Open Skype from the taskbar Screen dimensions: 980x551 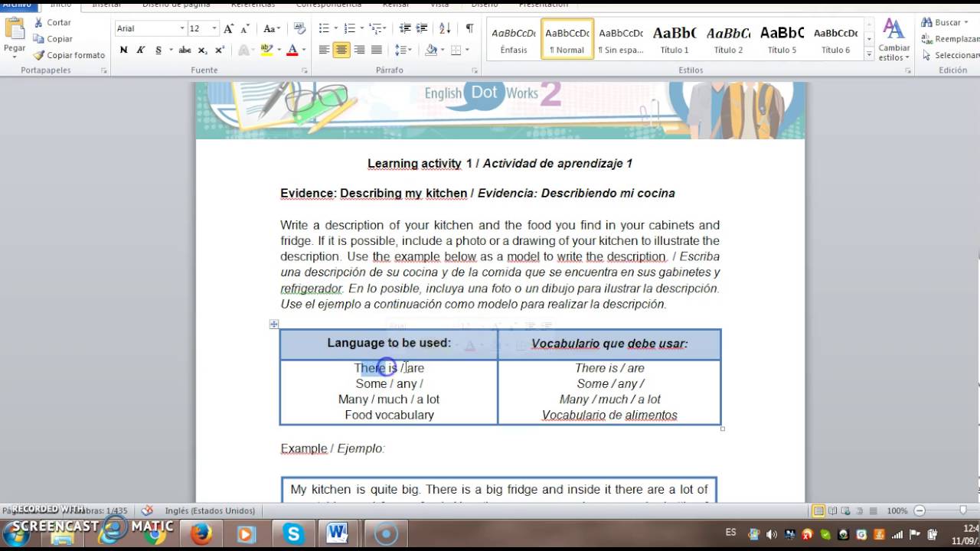click(x=293, y=533)
